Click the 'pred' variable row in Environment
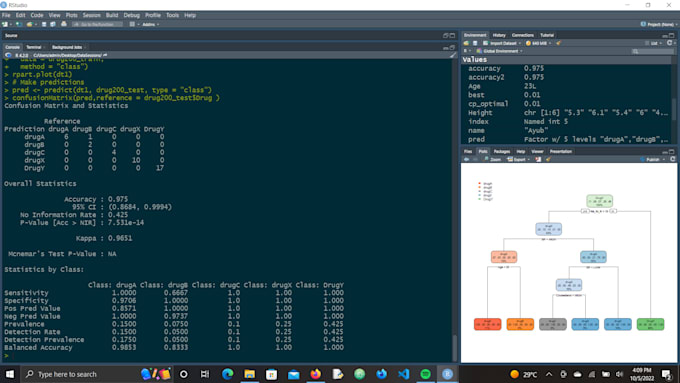680x383 pixels. pos(566,139)
